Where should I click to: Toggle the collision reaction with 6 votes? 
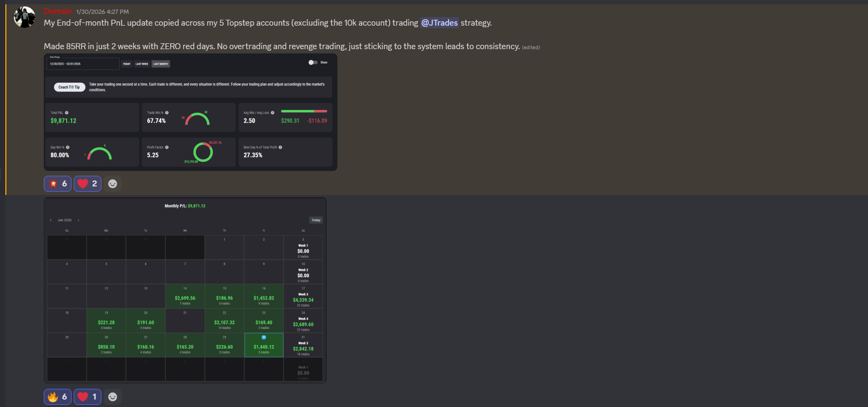coord(58,184)
